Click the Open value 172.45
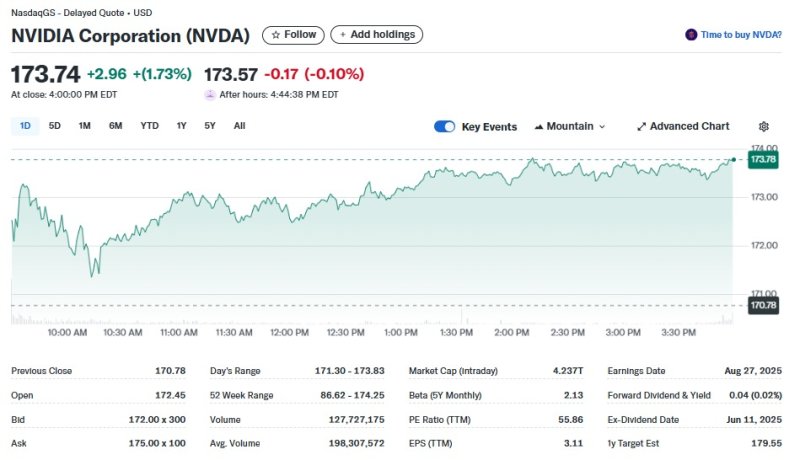 click(x=170, y=395)
